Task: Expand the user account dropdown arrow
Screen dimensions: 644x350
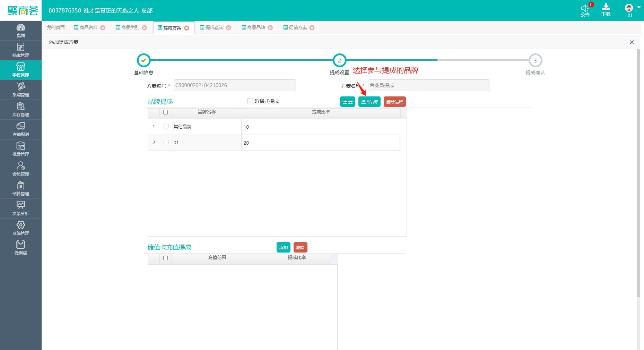Action: click(x=639, y=7)
